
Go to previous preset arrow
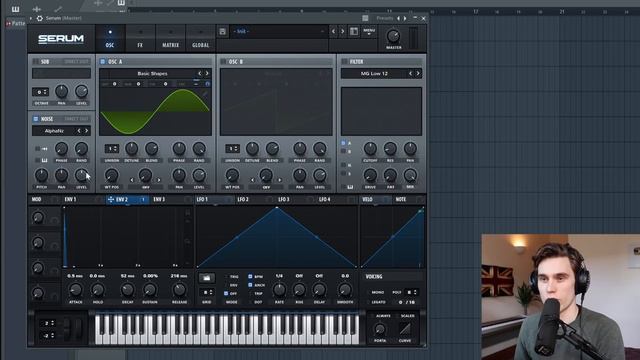click(333, 31)
